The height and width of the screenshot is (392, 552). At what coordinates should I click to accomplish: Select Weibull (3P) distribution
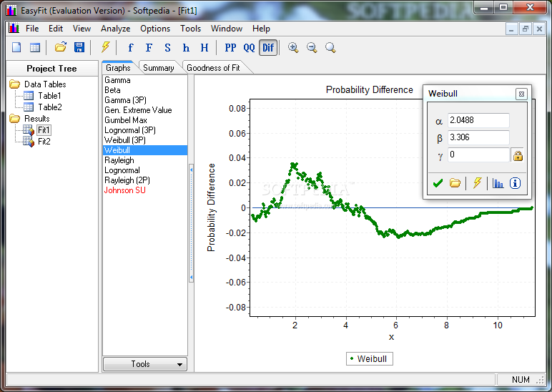(145, 140)
